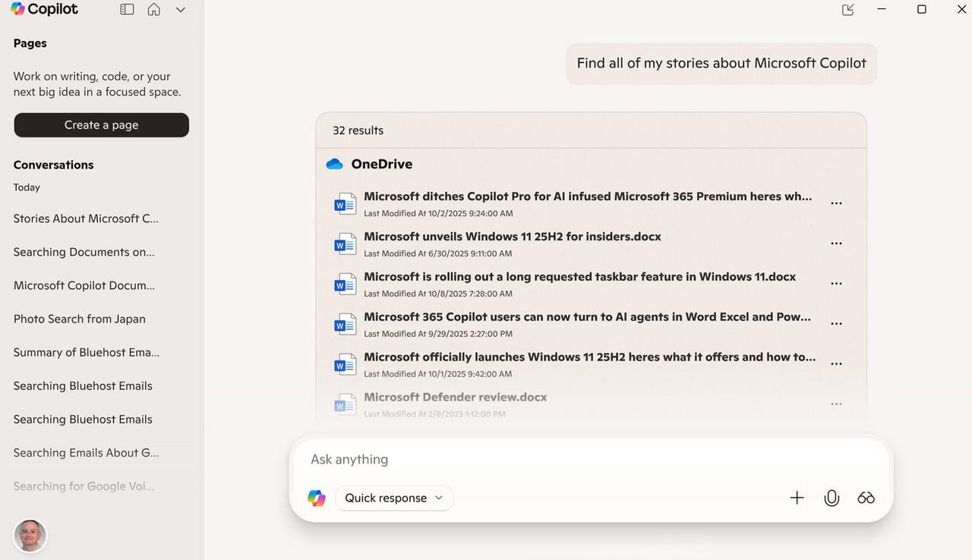This screenshot has width=972, height=560.
Task: Select the Summary of Bluehost Email conversation
Action: tap(87, 352)
